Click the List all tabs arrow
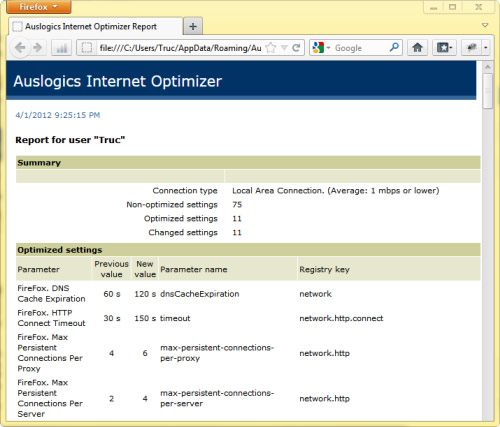The image size is (500, 427). click(x=485, y=25)
